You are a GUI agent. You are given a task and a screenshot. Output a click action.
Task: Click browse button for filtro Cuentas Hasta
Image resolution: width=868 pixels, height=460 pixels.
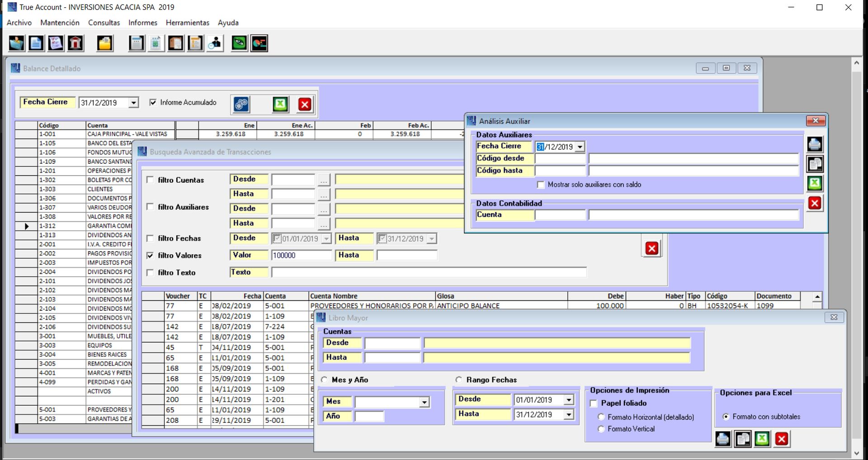(x=324, y=194)
